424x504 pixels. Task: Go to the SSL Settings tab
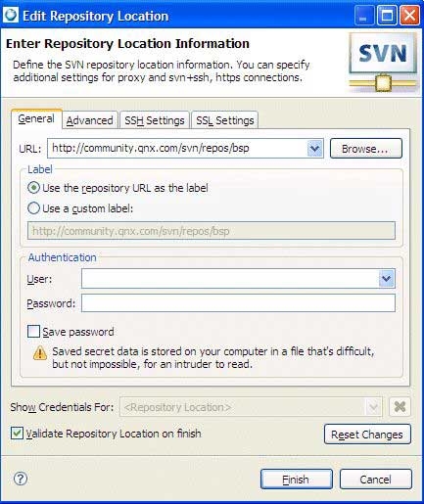[225, 120]
